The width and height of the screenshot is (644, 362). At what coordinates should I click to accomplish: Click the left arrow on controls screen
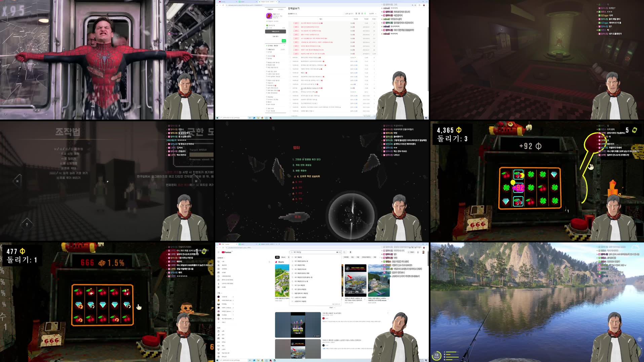pyautogui.click(x=17, y=181)
